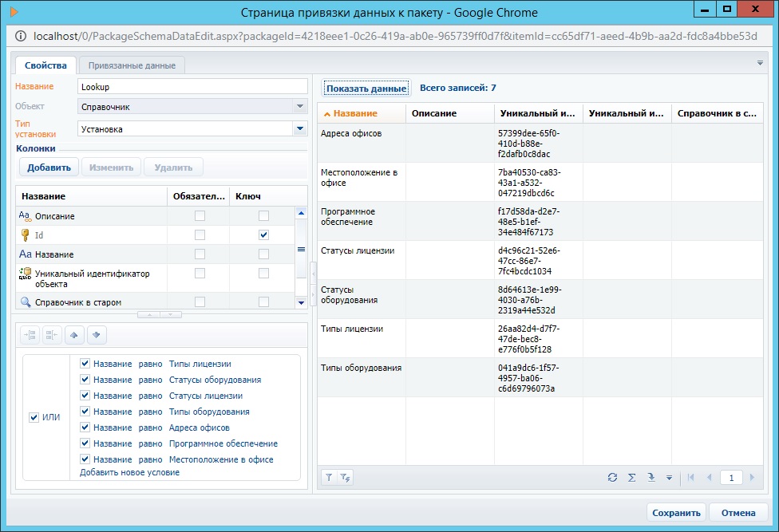Toggle the ИЛИ group checkbox
The width and height of the screenshot is (779, 532).
(34, 417)
